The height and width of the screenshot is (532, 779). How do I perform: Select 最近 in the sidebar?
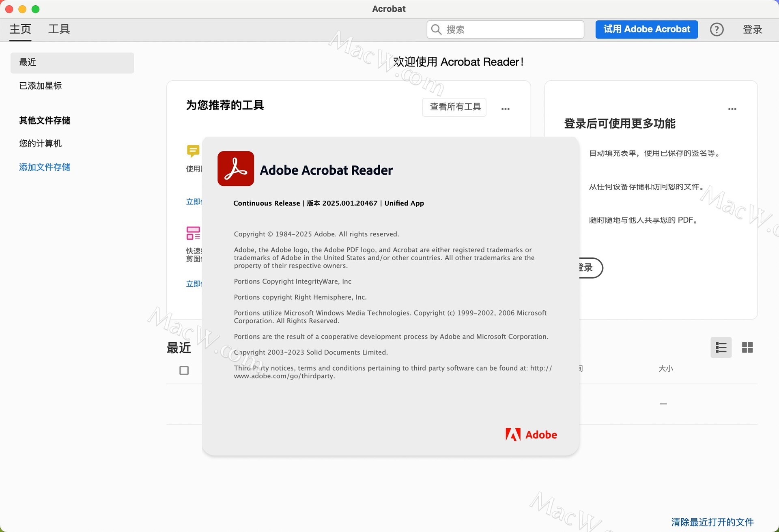[x=72, y=62]
